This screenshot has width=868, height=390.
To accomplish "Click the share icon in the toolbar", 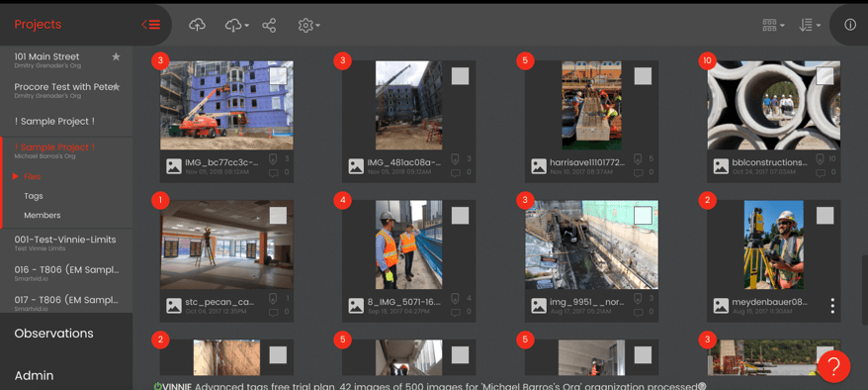I will pos(269,25).
